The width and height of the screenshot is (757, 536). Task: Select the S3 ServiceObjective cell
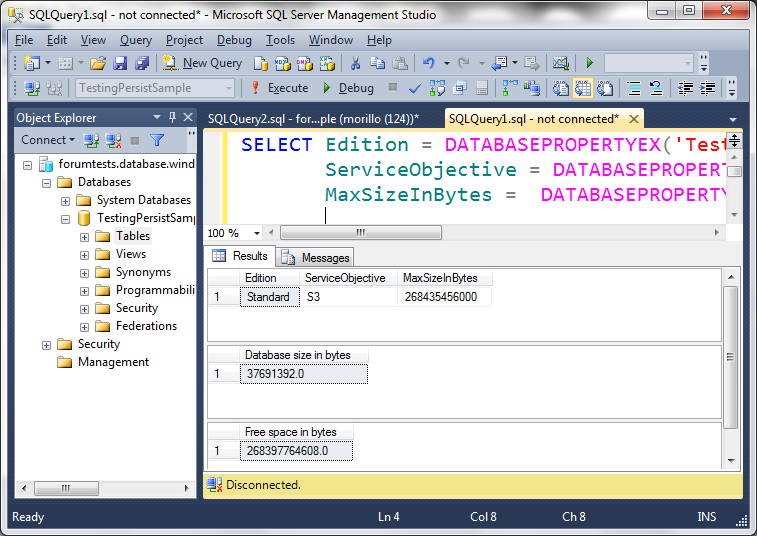point(348,297)
